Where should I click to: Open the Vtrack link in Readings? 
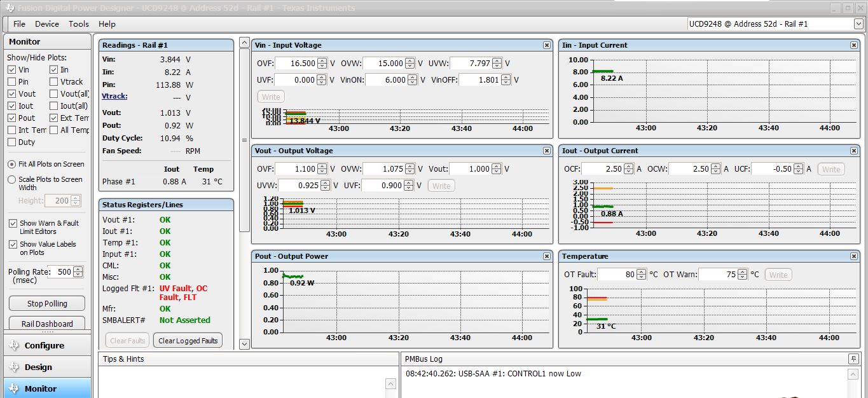115,96
